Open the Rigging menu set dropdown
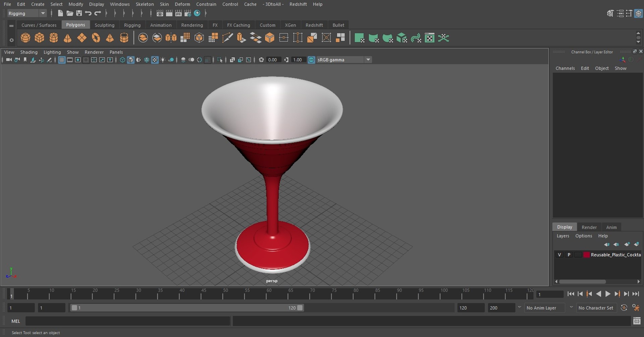The width and height of the screenshot is (644, 337). click(x=27, y=13)
